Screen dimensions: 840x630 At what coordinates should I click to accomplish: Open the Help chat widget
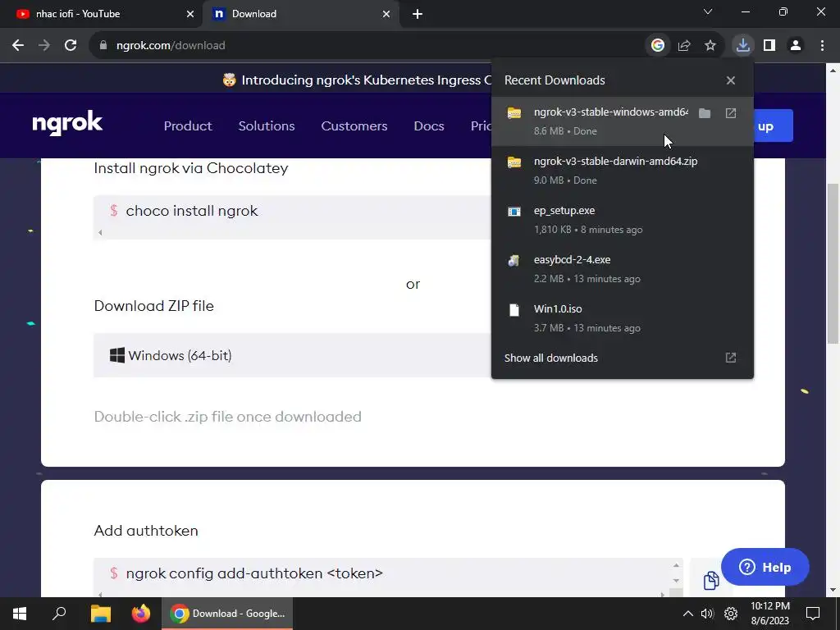pyautogui.click(x=765, y=567)
